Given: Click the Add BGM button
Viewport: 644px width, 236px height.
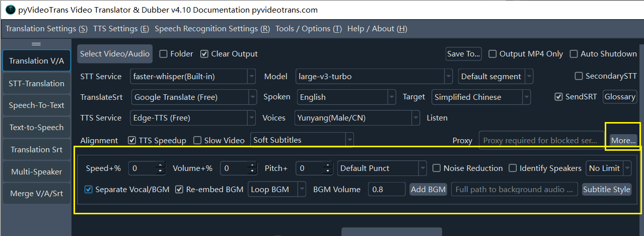Looking at the screenshot, I should point(428,190).
